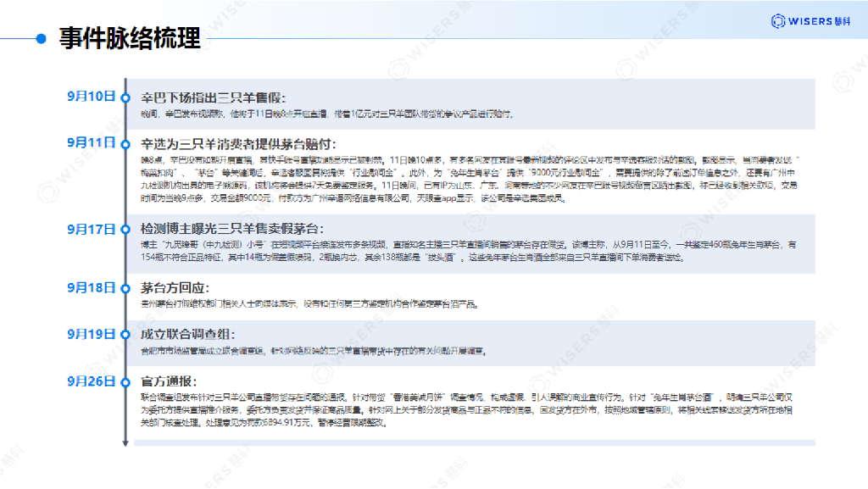
Task: Select the 9月18日 date label
Action: point(92,287)
